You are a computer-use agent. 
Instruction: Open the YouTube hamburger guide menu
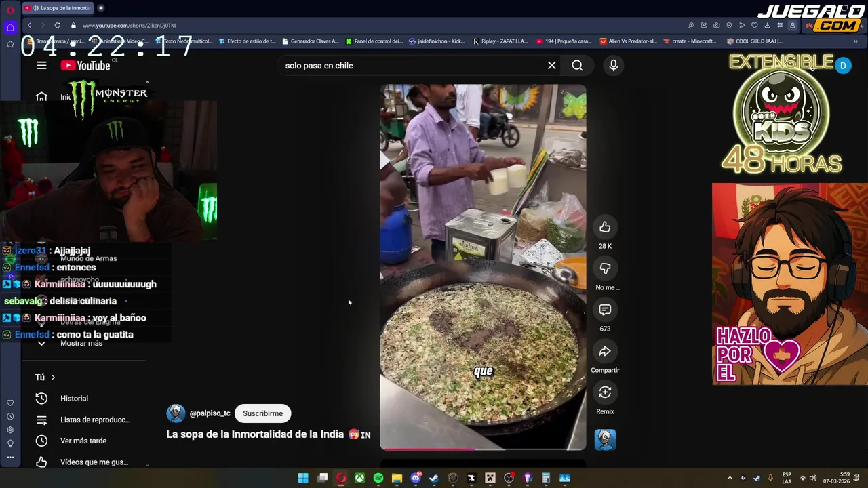coord(41,66)
